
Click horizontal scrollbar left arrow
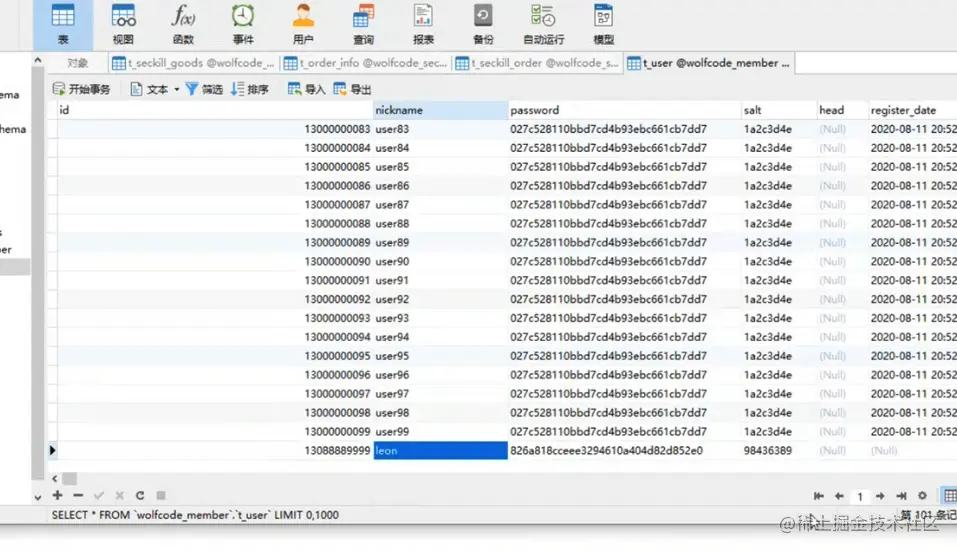click(x=55, y=478)
